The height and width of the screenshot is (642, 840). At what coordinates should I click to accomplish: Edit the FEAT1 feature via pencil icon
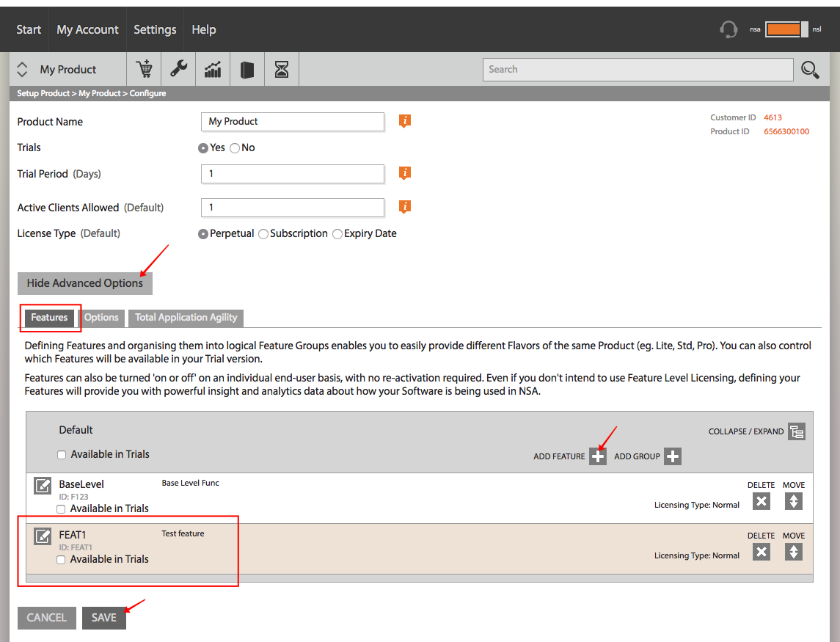pyautogui.click(x=43, y=536)
